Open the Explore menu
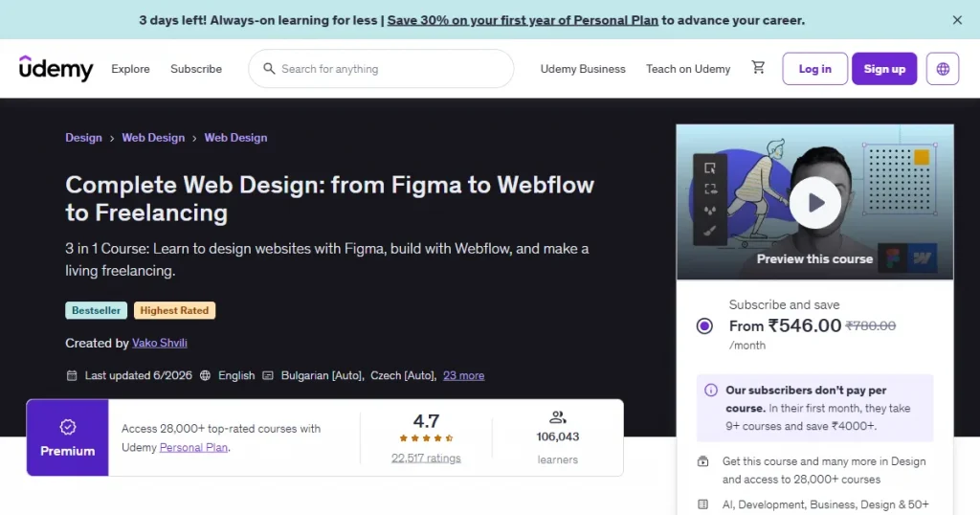This screenshot has width=980, height=515. click(x=130, y=69)
